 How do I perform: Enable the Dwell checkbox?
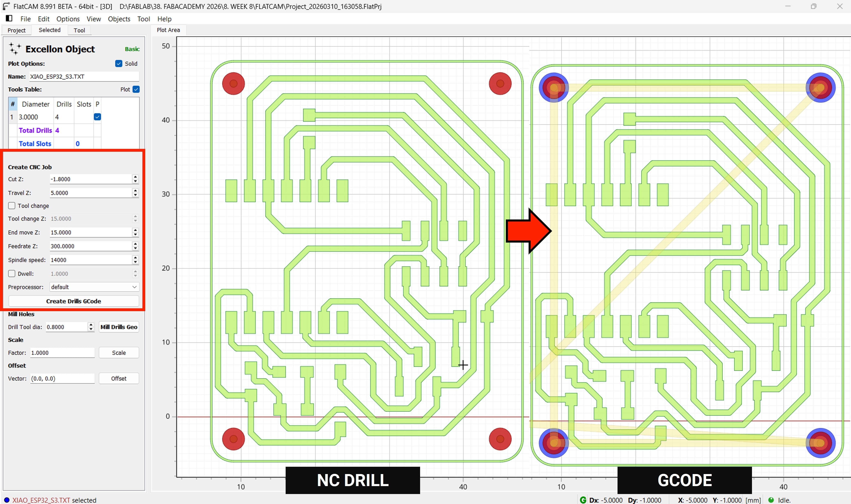(x=12, y=273)
